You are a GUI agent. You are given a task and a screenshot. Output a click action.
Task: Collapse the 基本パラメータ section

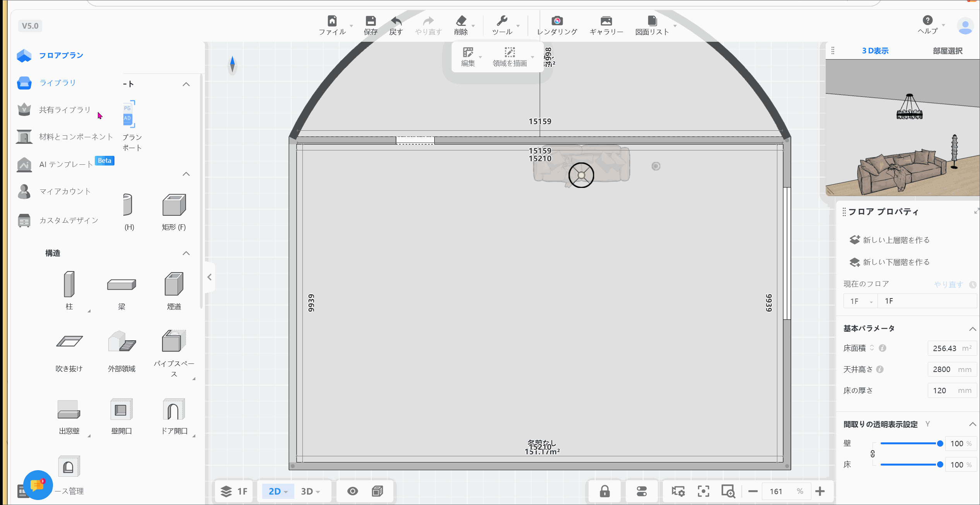[x=972, y=329]
